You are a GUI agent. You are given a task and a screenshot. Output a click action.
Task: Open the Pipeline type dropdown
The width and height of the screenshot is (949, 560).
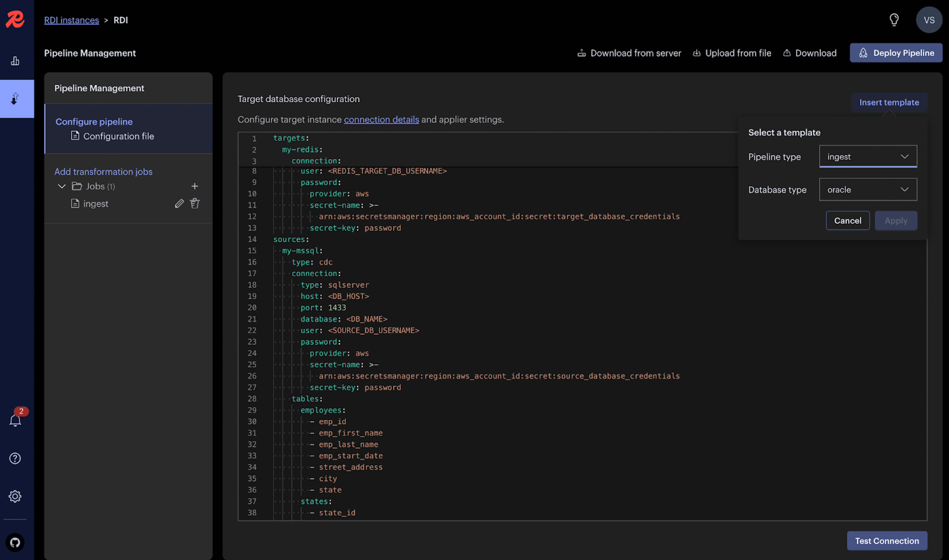pos(868,157)
